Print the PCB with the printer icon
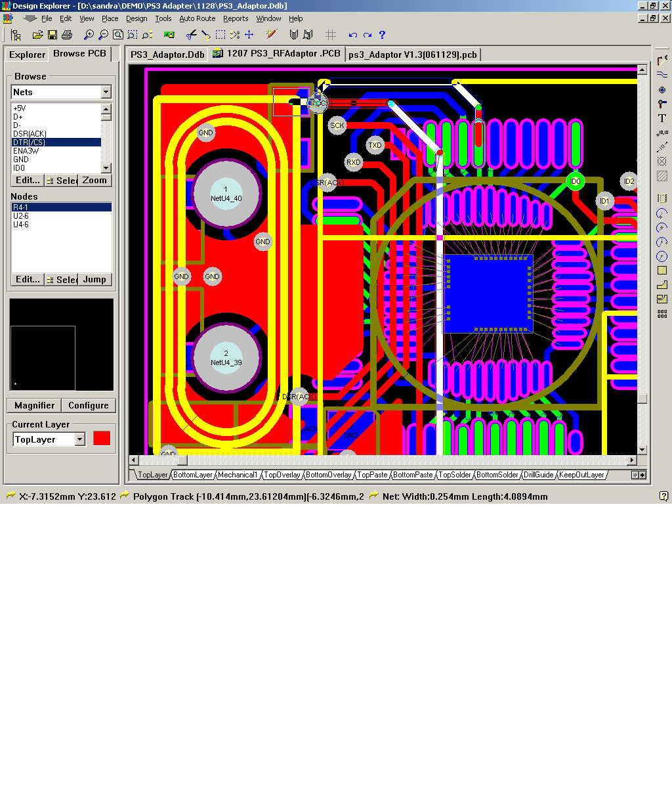Screen dimensions: 672x788 [x=66, y=35]
